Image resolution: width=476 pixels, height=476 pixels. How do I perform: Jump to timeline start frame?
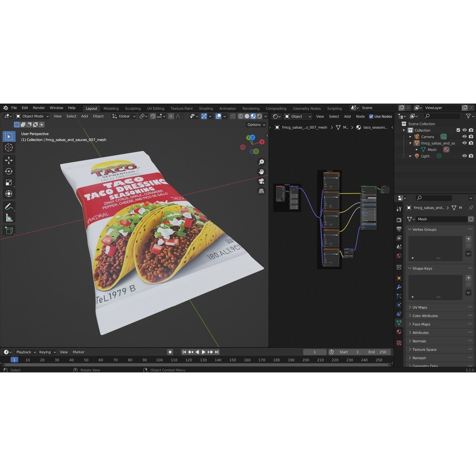pyautogui.click(x=184, y=352)
